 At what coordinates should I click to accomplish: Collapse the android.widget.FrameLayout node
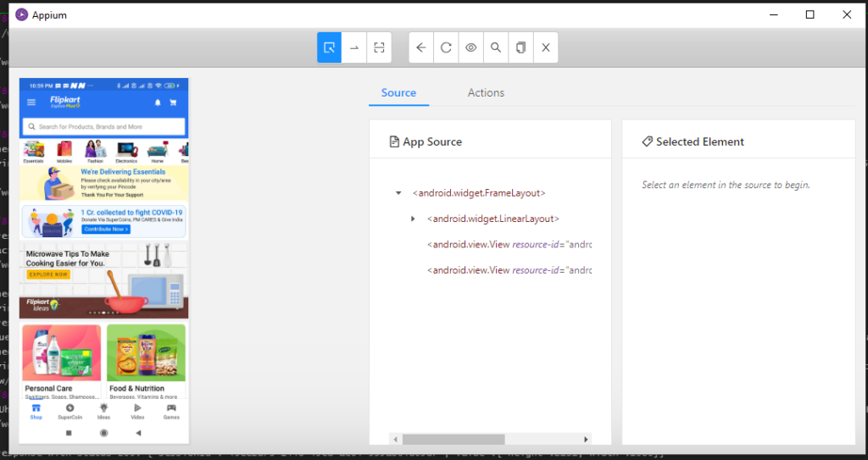coord(398,193)
